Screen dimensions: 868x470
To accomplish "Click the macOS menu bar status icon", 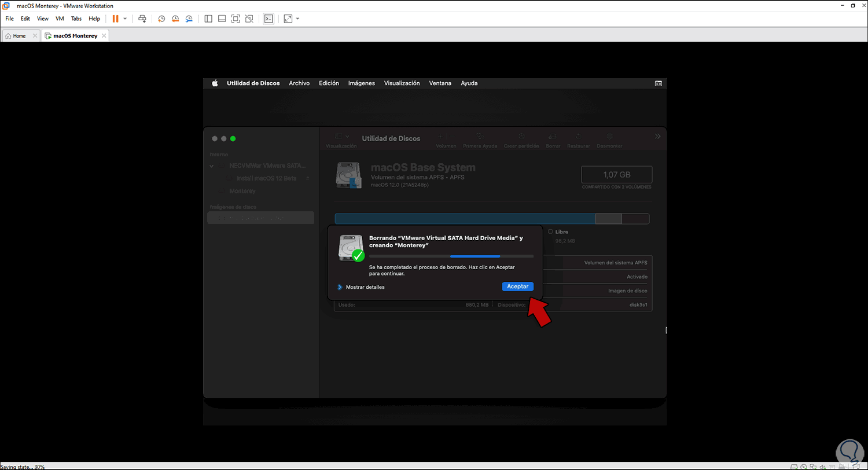I will [x=658, y=83].
